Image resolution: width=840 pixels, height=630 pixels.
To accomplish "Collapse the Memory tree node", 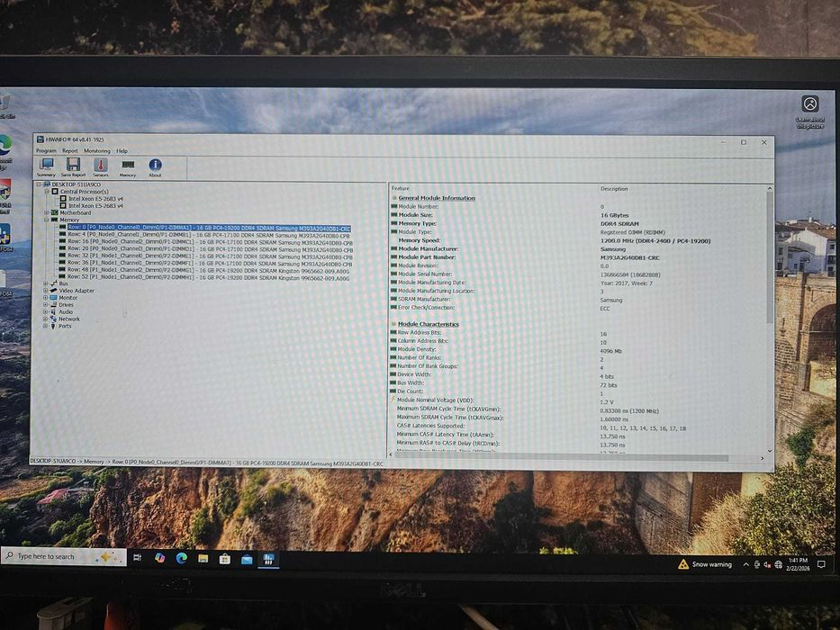I will [x=47, y=220].
